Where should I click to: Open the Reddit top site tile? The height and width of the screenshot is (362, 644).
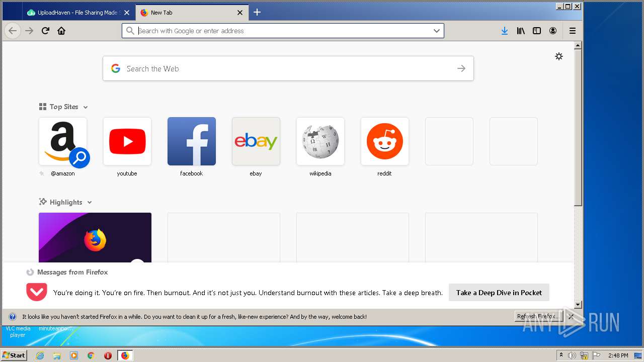tap(385, 141)
